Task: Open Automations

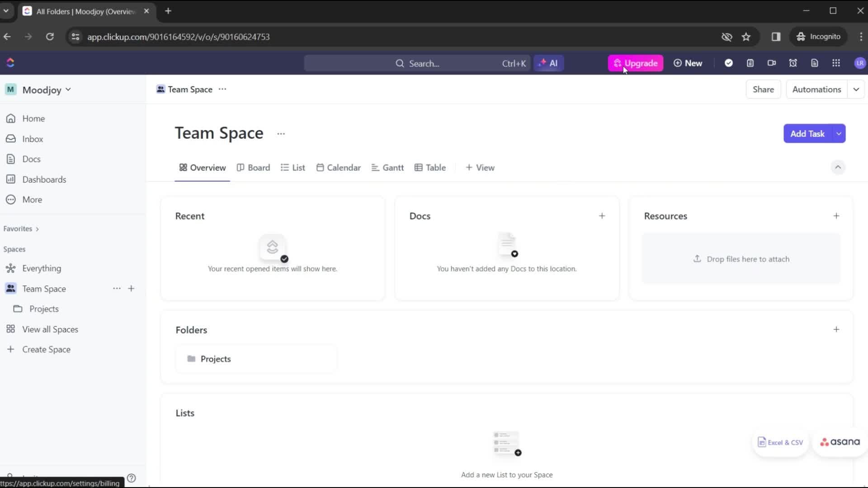Action: click(x=816, y=89)
